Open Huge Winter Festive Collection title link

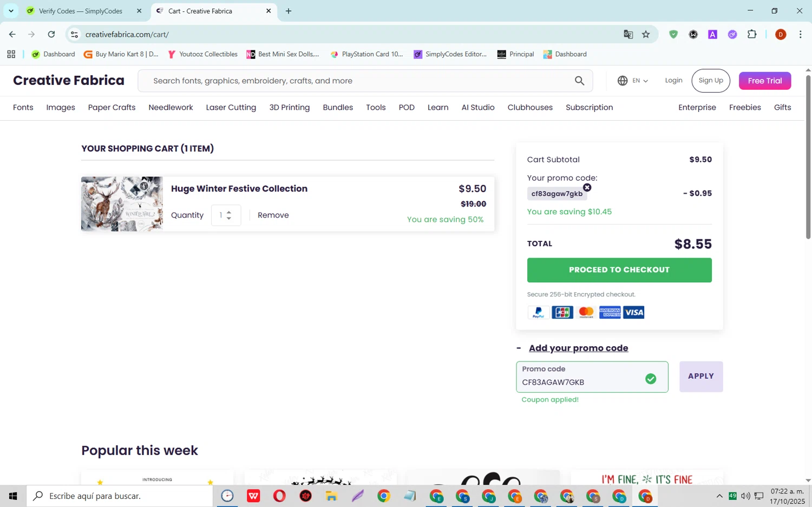click(239, 189)
